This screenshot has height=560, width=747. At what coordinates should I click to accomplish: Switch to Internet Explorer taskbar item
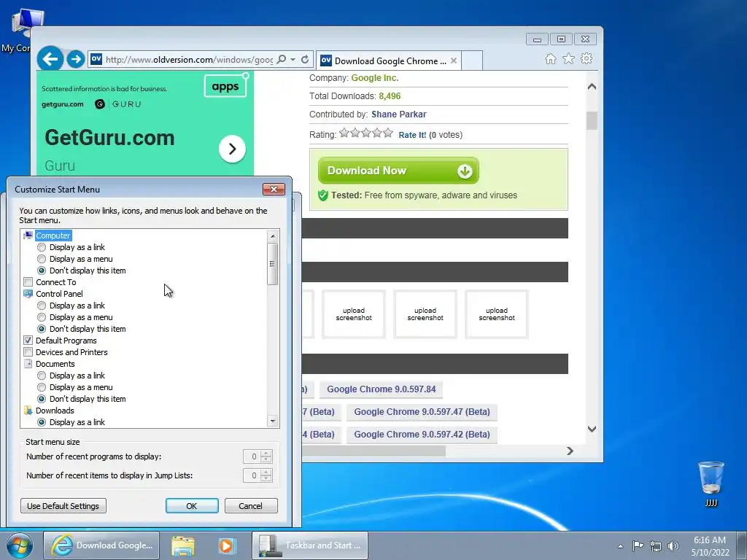pyautogui.click(x=101, y=545)
